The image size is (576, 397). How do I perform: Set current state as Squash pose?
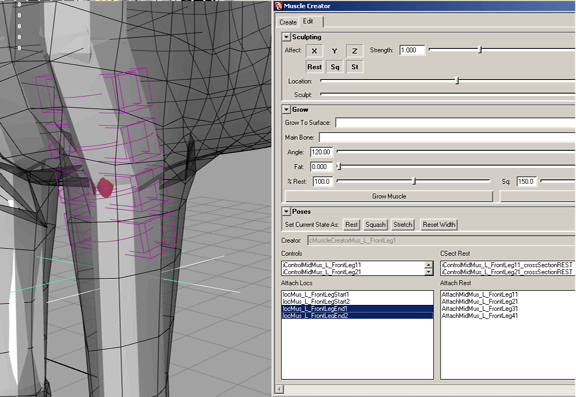point(375,224)
